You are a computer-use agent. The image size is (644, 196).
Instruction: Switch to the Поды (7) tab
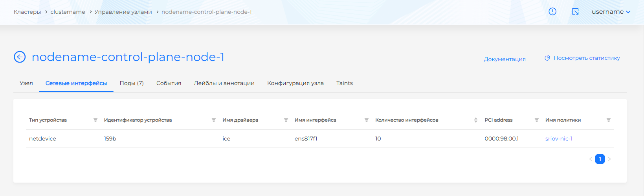132,83
